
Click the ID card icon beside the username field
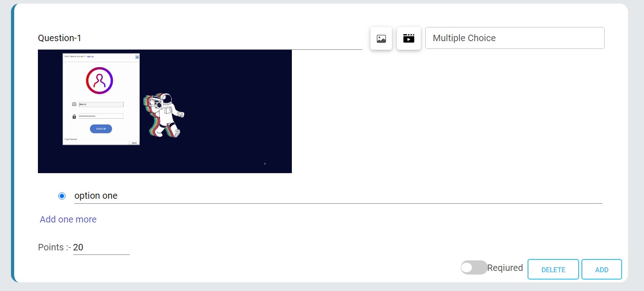tap(74, 104)
